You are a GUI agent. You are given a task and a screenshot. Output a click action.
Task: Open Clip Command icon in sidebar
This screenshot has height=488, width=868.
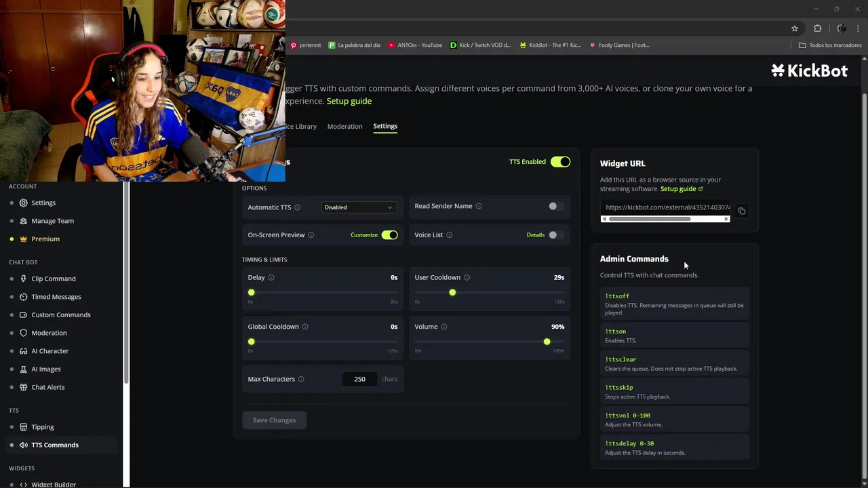tap(24, 279)
